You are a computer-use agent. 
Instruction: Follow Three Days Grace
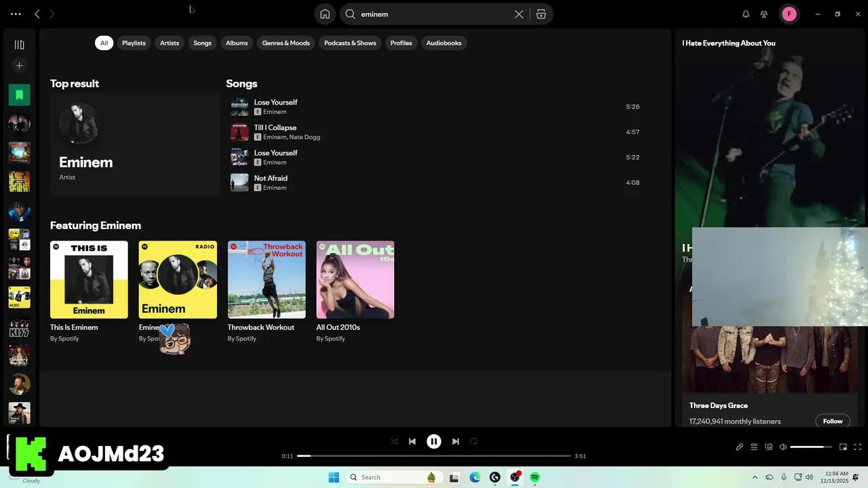[x=833, y=421]
